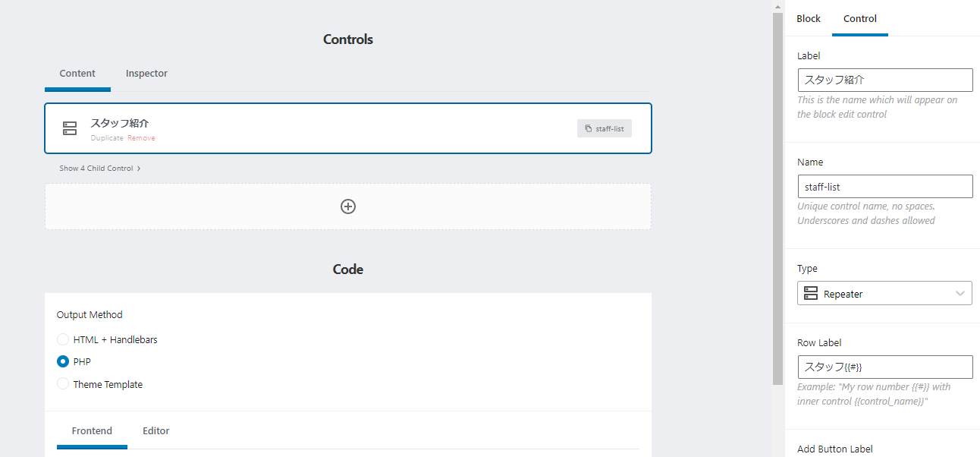Image resolution: width=980 pixels, height=457 pixels.
Task: Click the Duplicate link under スタッフ紹介
Action: click(107, 138)
